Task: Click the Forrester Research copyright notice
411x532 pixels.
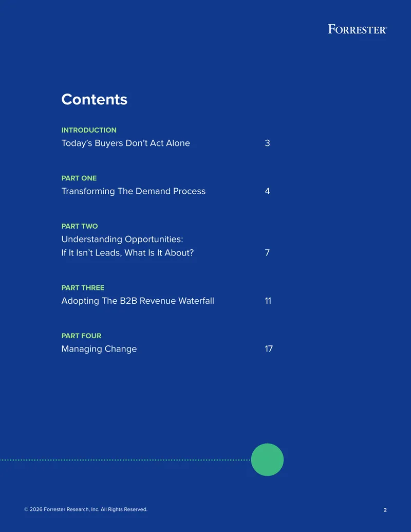Action: point(86,509)
